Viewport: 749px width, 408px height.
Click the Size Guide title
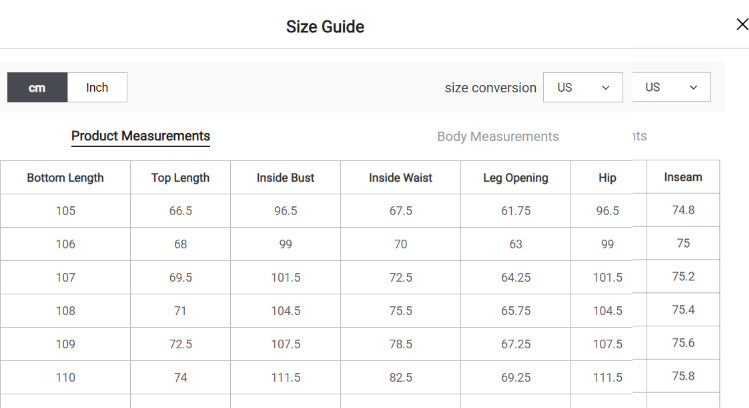tap(325, 27)
